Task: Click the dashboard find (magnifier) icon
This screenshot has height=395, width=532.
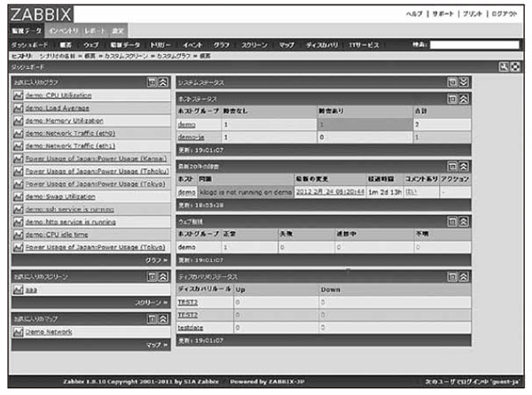Action: pos(504,67)
